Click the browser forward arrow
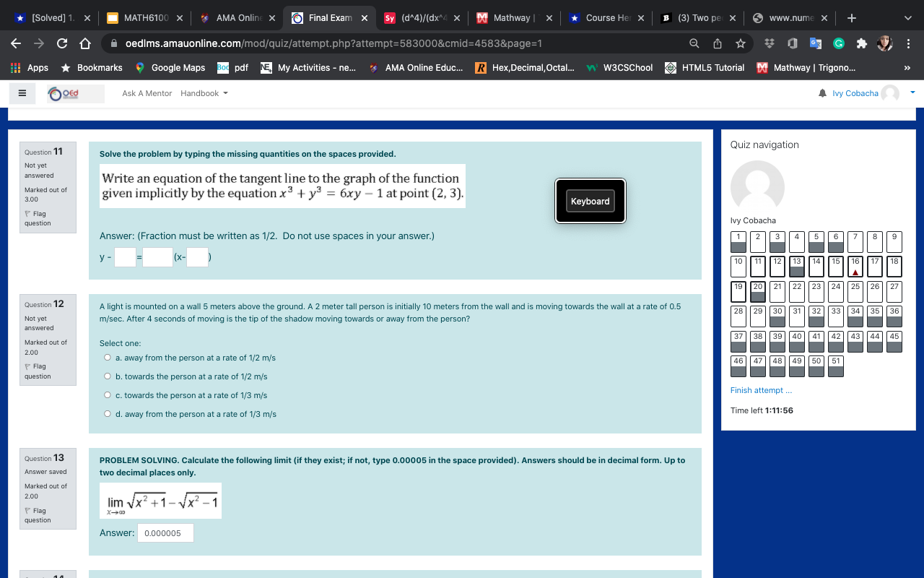Image resolution: width=924 pixels, height=578 pixels. tap(39, 43)
